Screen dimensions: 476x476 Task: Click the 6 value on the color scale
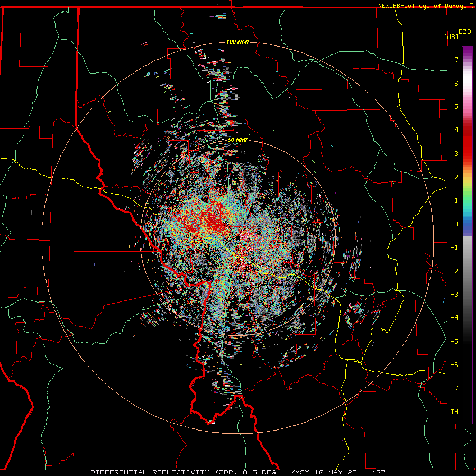coord(456,83)
